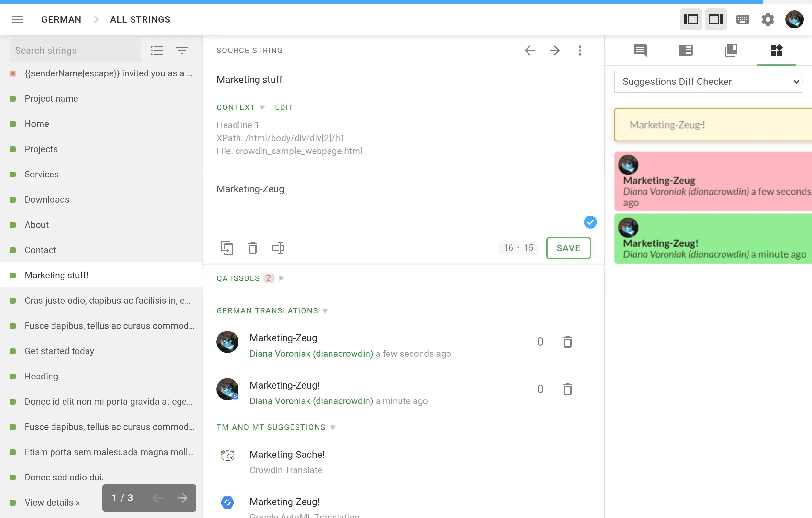
Task: Switch to the Comments tab
Action: click(x=640, y=51)
